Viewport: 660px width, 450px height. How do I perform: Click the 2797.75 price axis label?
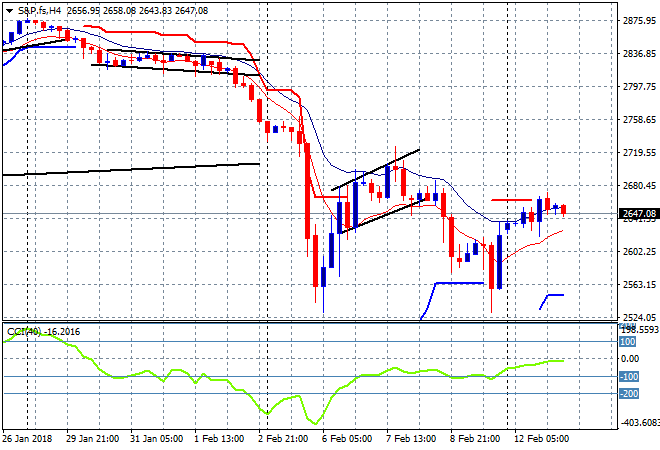point(639,86)
